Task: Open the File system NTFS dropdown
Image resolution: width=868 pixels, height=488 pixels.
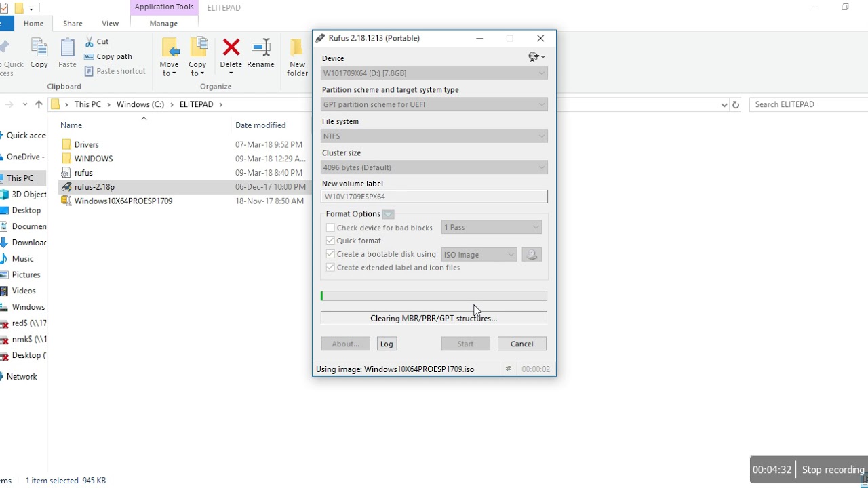Action: 434,136
